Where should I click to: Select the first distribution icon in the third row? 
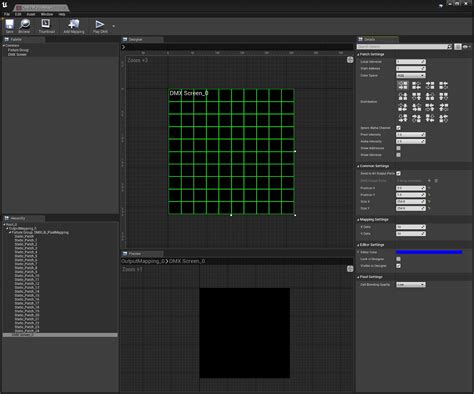[403, 107]
